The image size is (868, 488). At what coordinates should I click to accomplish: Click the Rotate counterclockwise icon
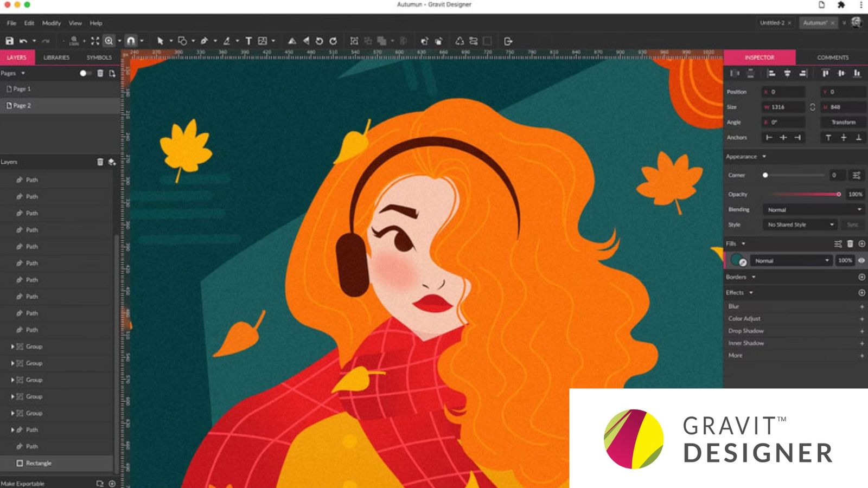pyautogui.click(x=319, y=40)
